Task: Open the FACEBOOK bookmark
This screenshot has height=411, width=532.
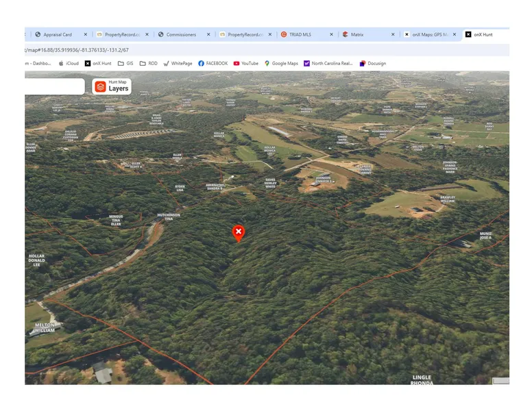Action: click(x=213, y=63)
